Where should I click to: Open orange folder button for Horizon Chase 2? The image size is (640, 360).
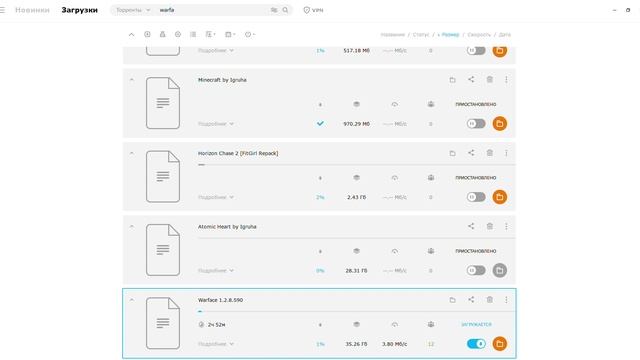[500, 197]
